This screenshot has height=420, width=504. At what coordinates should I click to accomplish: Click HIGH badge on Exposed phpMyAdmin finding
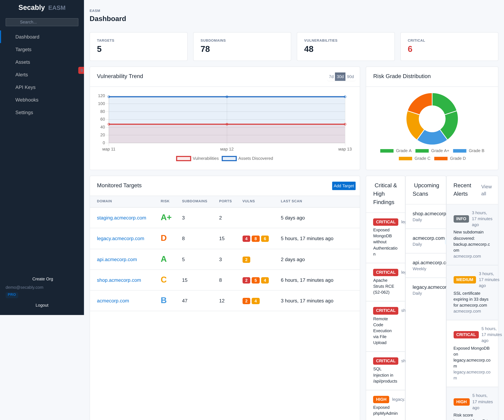pos(381,399)
